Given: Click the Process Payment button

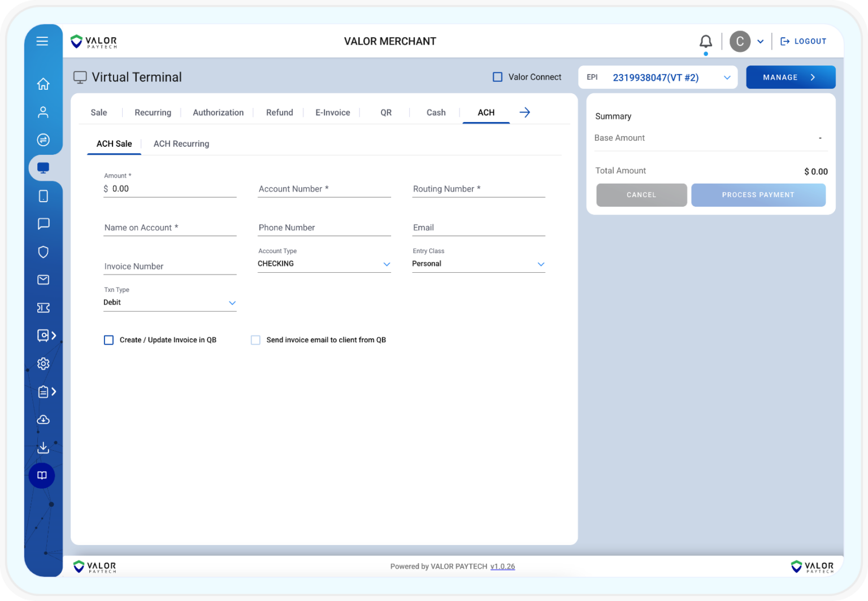Looking at the screenshot, I should (758, 195).
